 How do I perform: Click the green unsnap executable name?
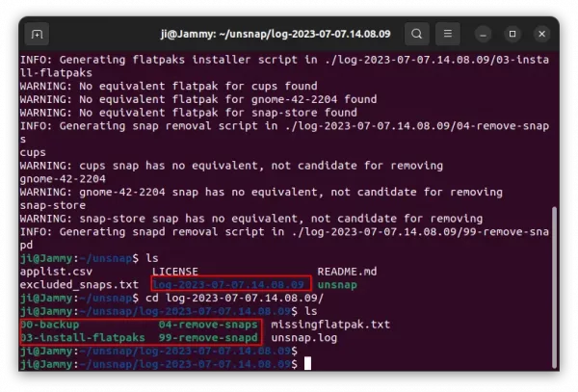tap(337, 285)
